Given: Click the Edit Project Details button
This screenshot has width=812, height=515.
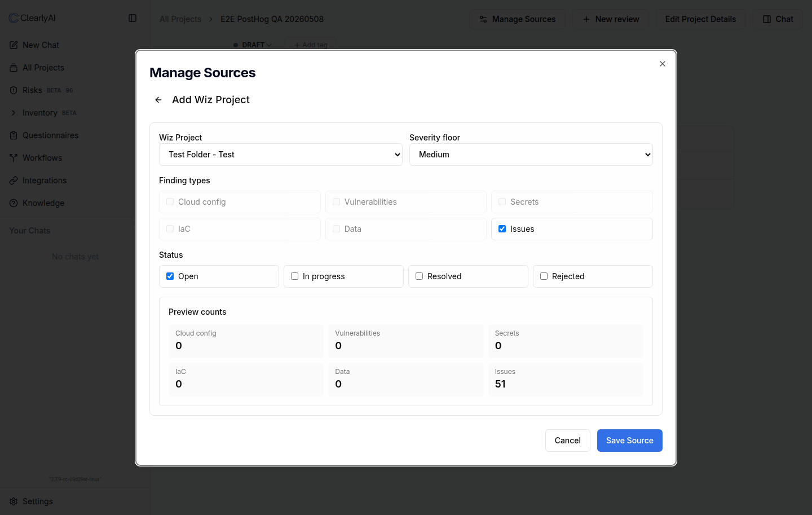Looking at the screenshot, I should tap(700, 19).
